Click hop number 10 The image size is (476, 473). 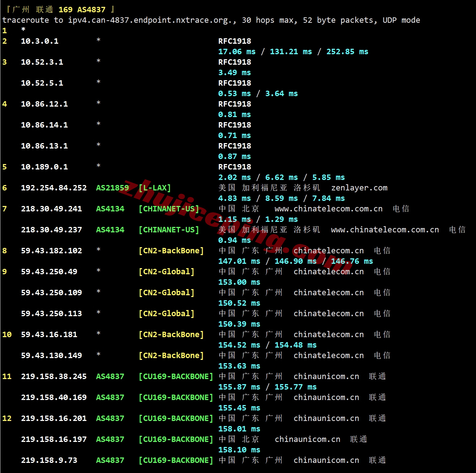point(7,335)
